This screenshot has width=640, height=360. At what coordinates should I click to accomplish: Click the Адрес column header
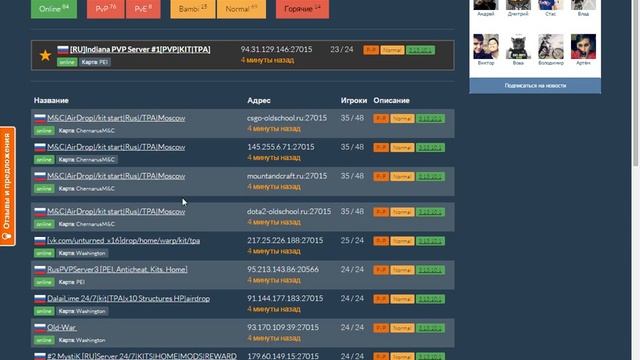point(259,100)
